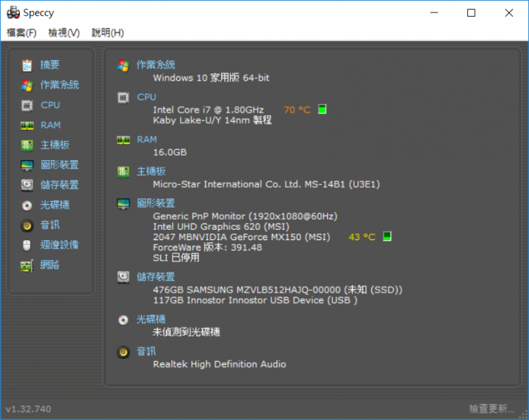The height and width of the screenshot is (420, 529).
Task: Click the 43 °C GPU temperature value
Action: click(362, 237)
